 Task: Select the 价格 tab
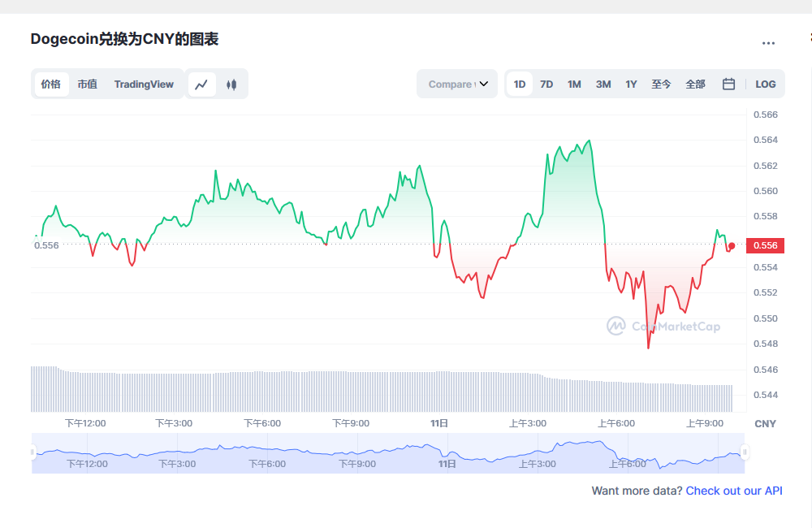pos(51,84)
